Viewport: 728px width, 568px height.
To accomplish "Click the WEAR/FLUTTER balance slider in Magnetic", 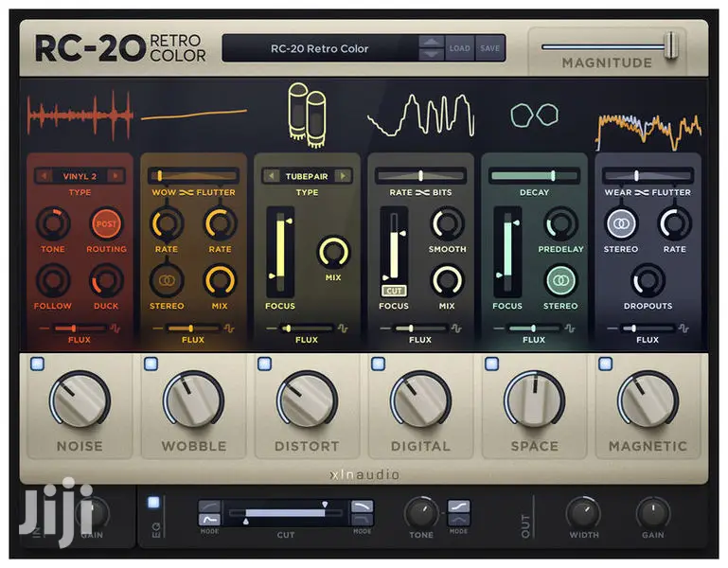I will tap(648, 175).
